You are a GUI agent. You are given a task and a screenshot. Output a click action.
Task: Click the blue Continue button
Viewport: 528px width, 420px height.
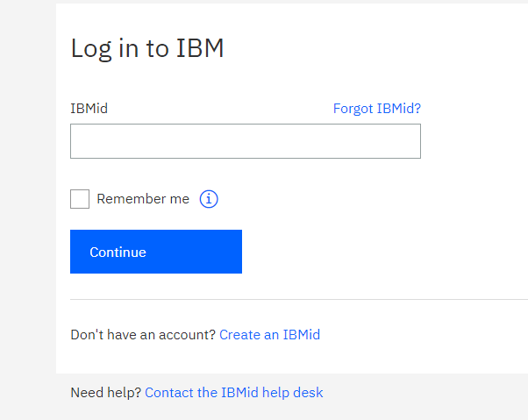pos(156,252)
